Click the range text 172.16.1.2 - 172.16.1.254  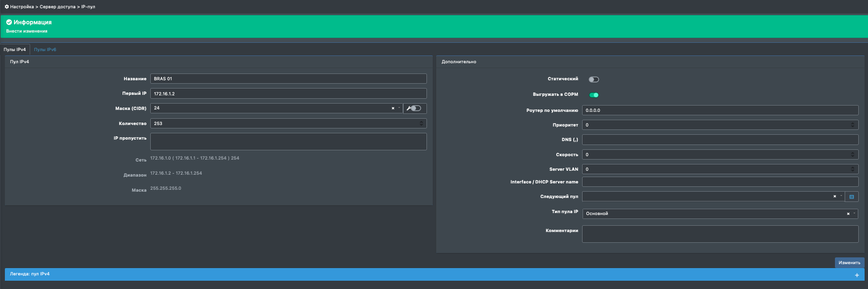(176, 173)
